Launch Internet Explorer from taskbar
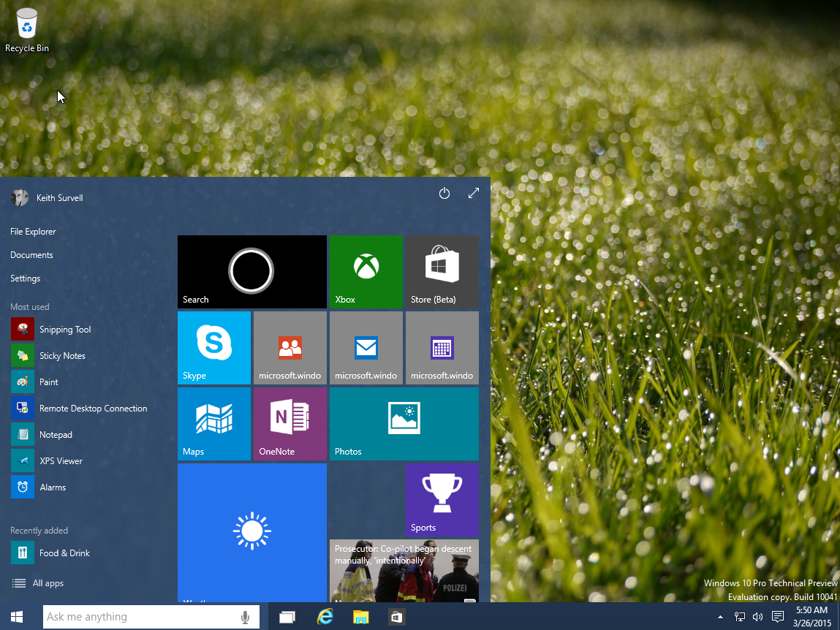840x630 pixels. coord(325,617)
